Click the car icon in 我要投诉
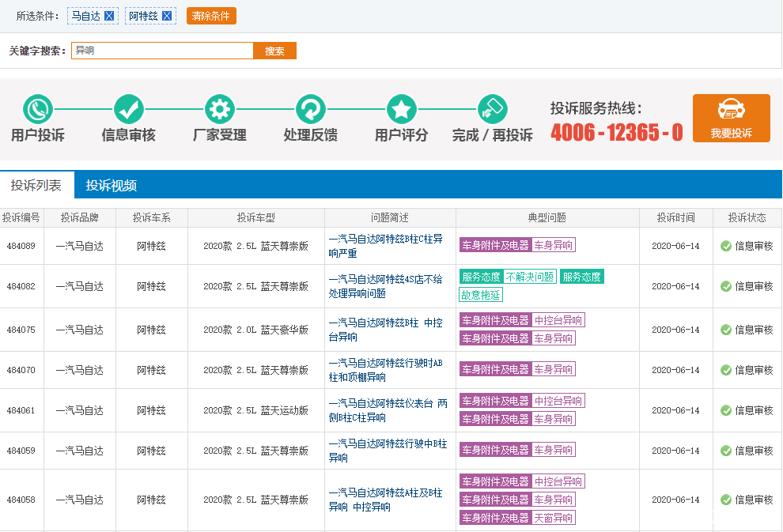Screen dimensions: 783x532 731,110
